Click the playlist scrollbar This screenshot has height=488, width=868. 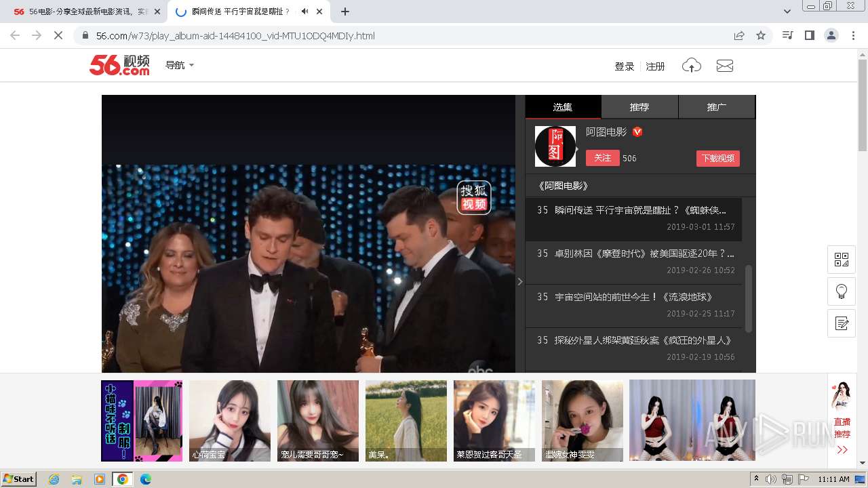pos(749,298)
